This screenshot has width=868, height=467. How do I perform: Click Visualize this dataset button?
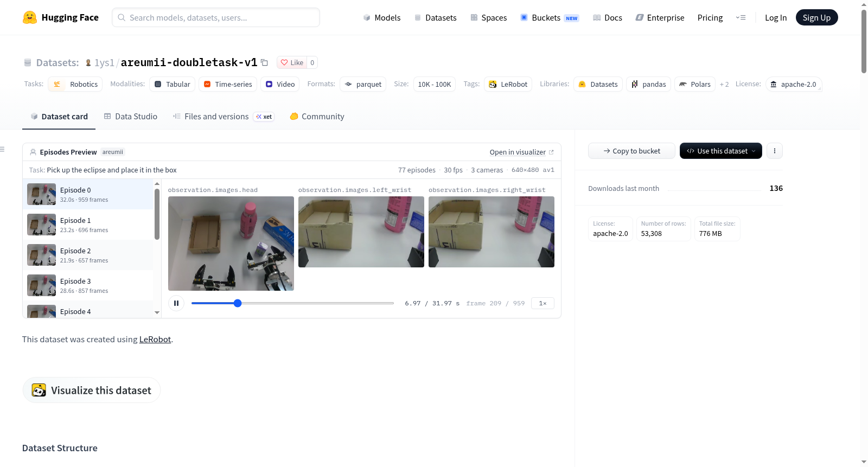pos(91,390)
